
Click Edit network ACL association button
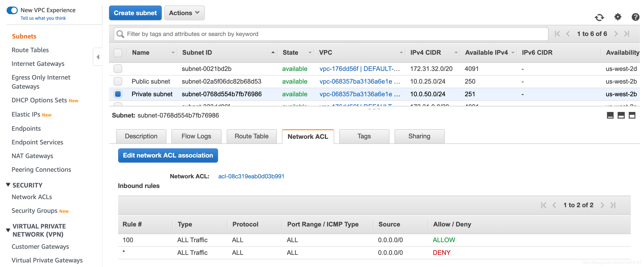[168, 156]
